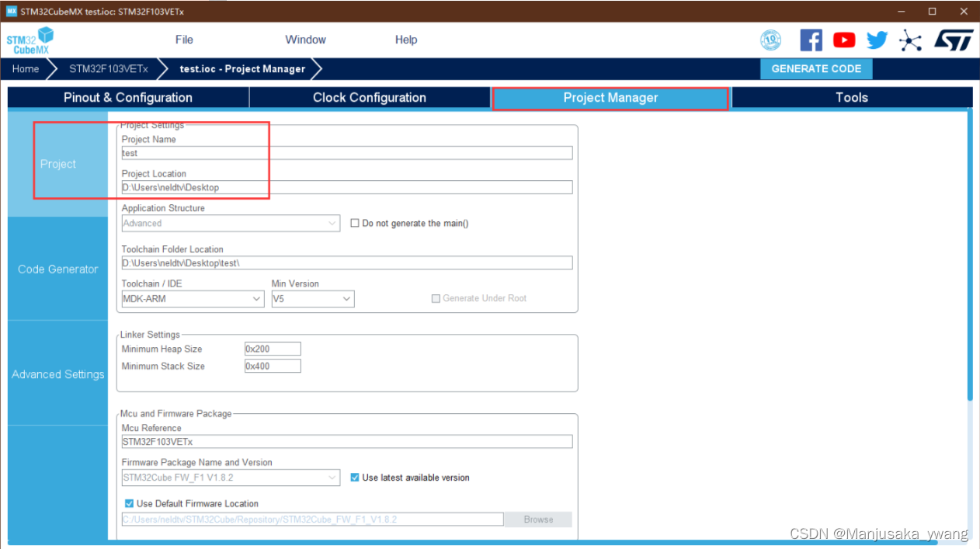Maximize the STM32CubeMX window
Screen dimensions: 980x549
pos(932,11)
